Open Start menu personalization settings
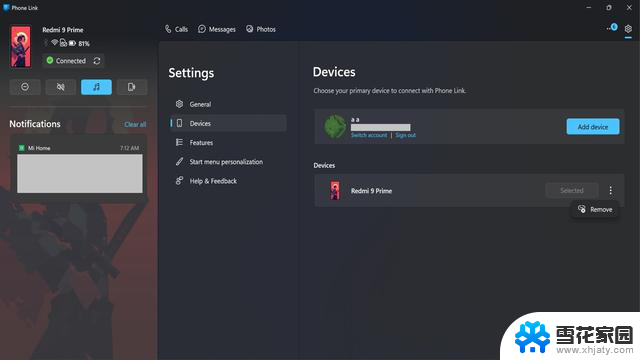This screenshot has width=640, height=360. [228, 162]
